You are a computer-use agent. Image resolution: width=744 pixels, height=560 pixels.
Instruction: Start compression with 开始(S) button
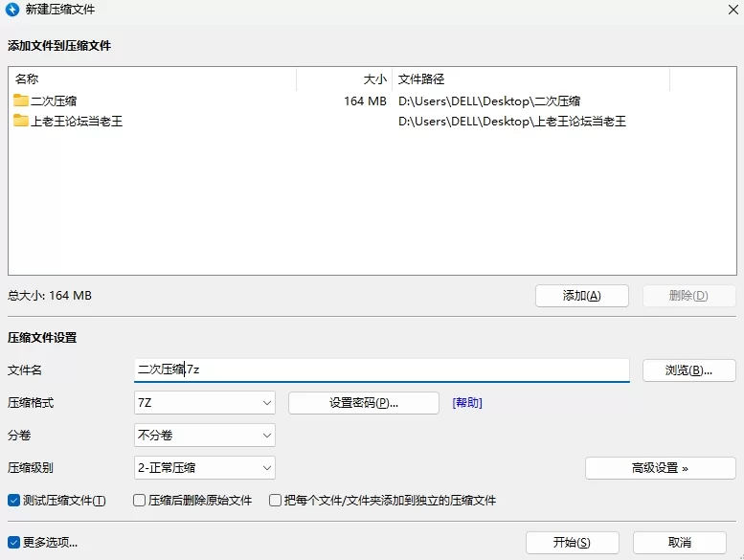[x=573, y=543]
